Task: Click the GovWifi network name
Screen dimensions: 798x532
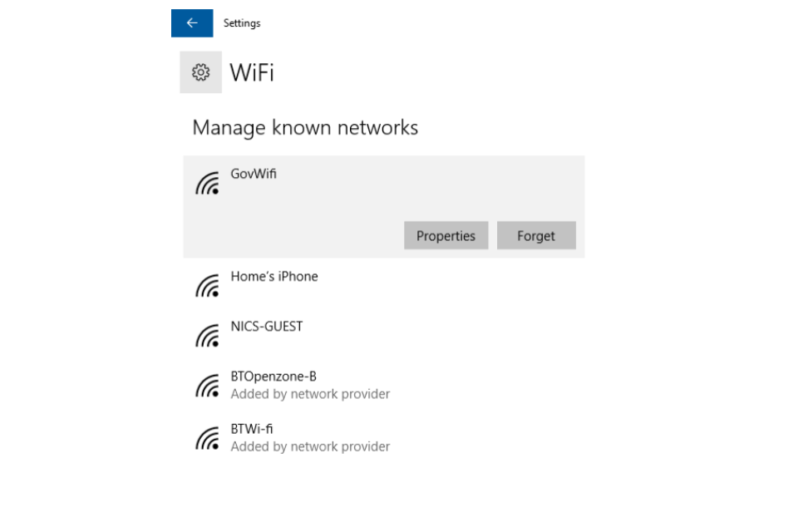Action: point(254,174)
